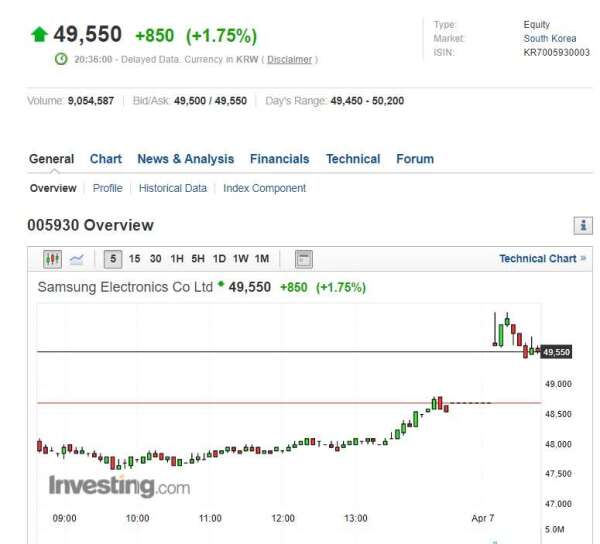This screenshot has height=544, width=600.
Task: Open the Forum tab
Action: pos(415,159)
